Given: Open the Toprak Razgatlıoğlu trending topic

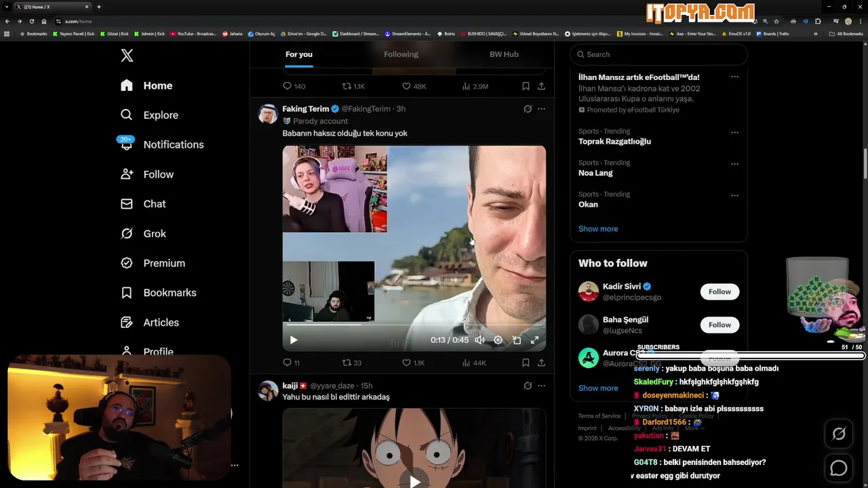Looking at the screenshot, I should click(x=614, y=142).
